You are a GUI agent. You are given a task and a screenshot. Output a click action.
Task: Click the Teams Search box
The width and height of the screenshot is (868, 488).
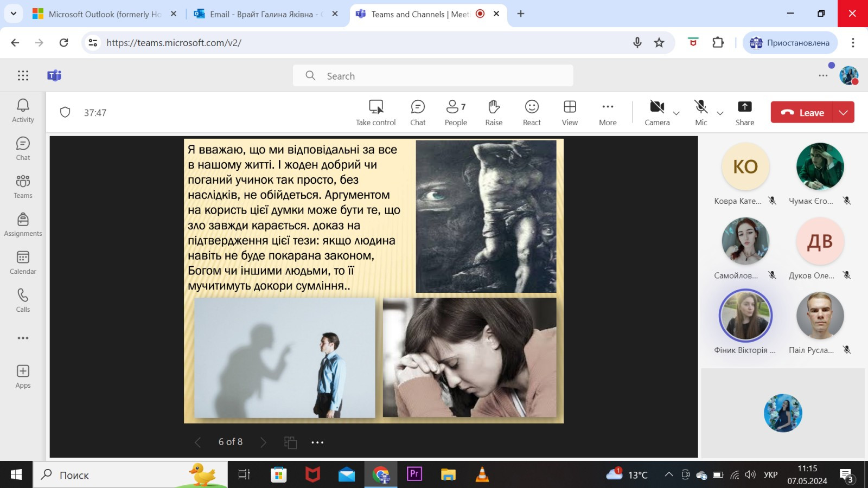point(433,76)
